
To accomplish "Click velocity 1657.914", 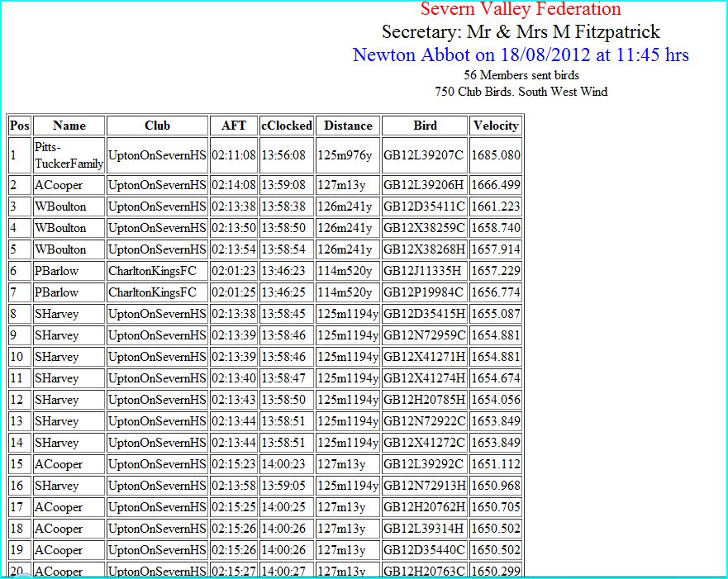I will pyautogui.click(x=496, y=249).
